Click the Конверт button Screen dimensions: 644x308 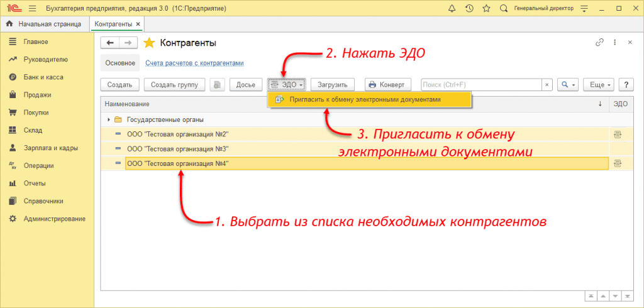(x=388, y=84)
